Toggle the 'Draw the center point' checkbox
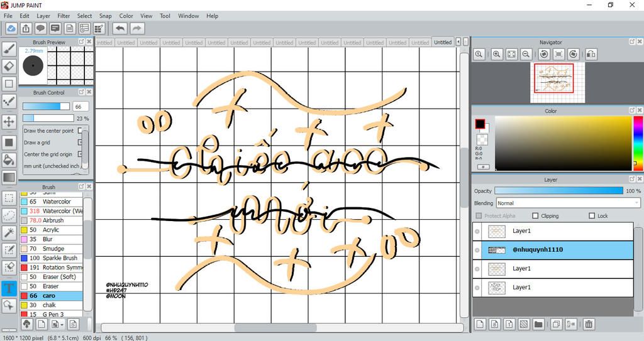The width and height of the screenshot is (644, 341). pyautogui.click(x=80, y=131)
